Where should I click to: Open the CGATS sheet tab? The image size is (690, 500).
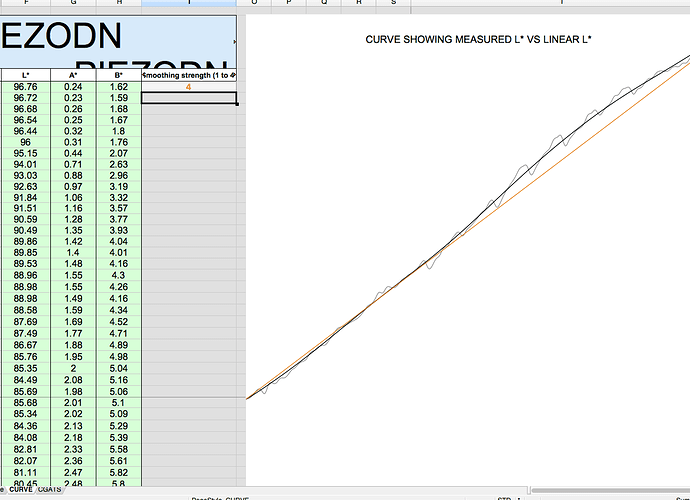[50, 489]
